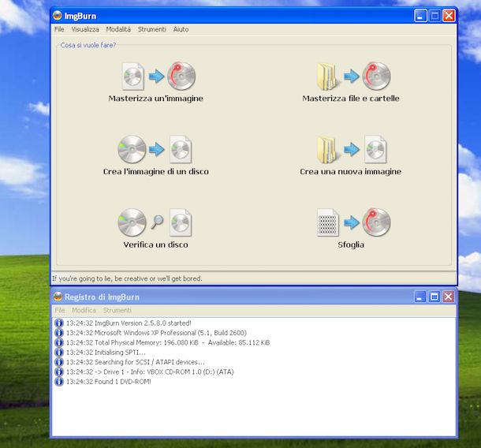Click ImgBurn title bar app icon
The height and width of the screenshot is (448, 481).
click(x=58, y=15)
